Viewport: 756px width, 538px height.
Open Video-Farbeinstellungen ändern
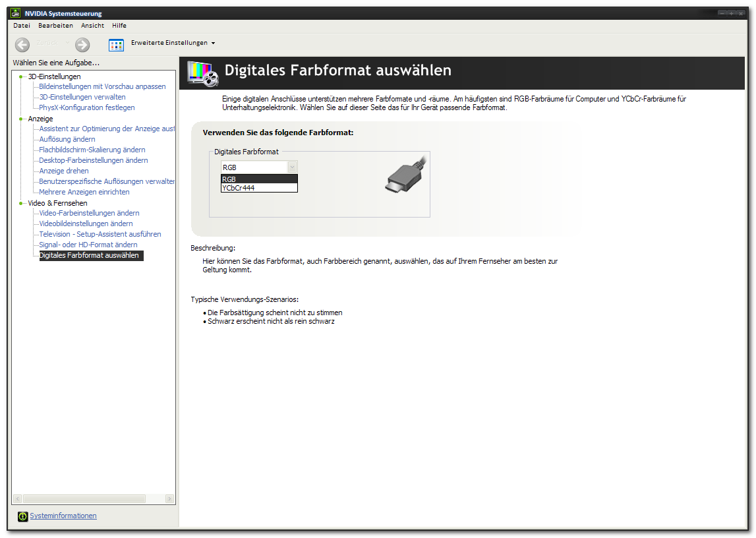(89, 214)
